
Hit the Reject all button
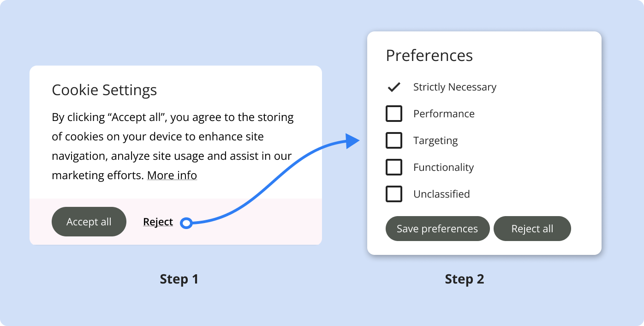tap(532, 229)
